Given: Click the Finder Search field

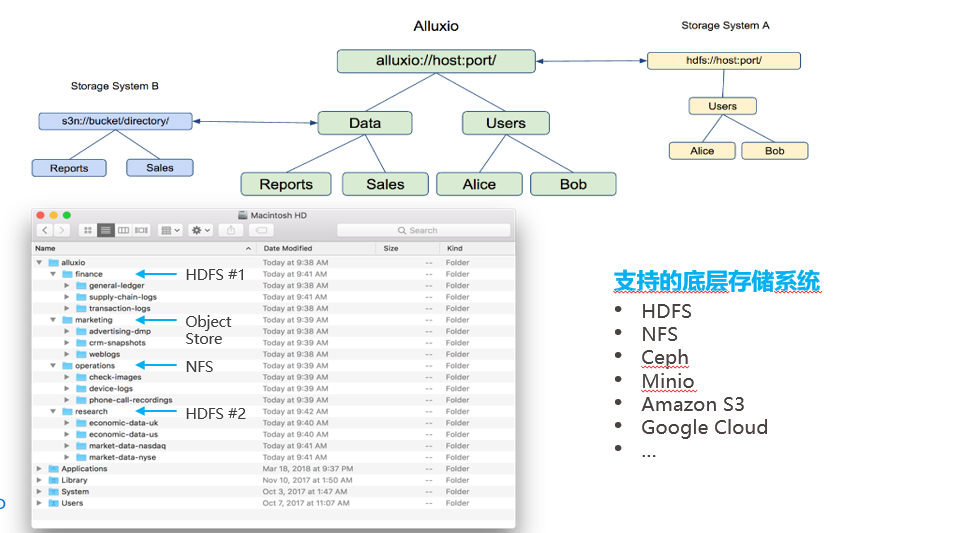Looking at the screenshot, I should 424,230.
